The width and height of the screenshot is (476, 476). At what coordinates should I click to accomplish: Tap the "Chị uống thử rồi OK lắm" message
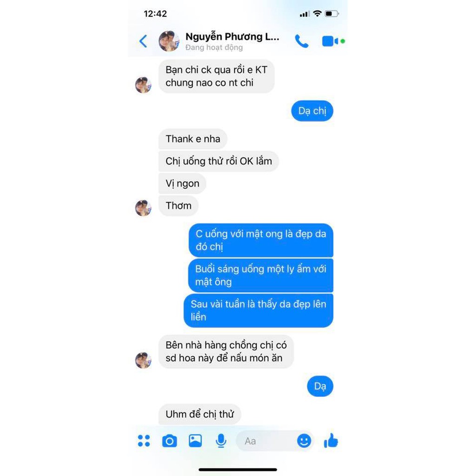click(x=218, y=161)
